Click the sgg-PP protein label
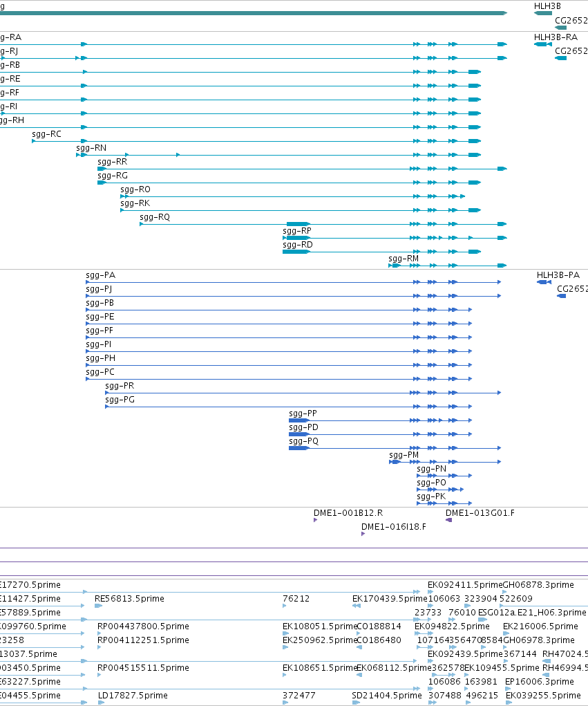The image size is (588, 706). click(x=303, y=414)
